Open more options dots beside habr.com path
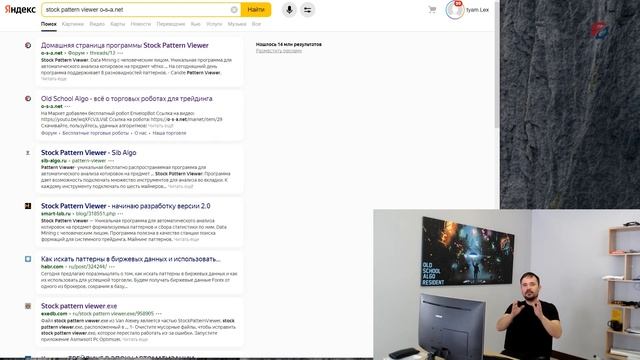 point(111,267)
